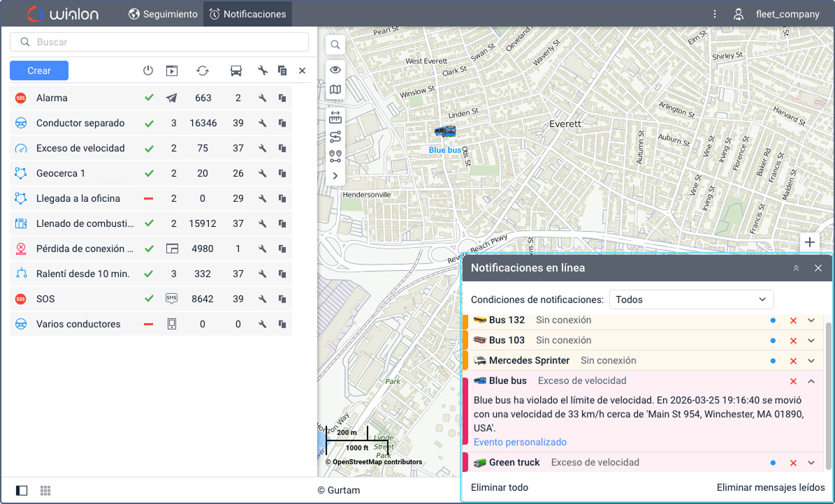The height and width of the screenshot is (504, 835).
Task: Open Condiciones de notificaciones dropdown
Action: [x=691, y=299]
